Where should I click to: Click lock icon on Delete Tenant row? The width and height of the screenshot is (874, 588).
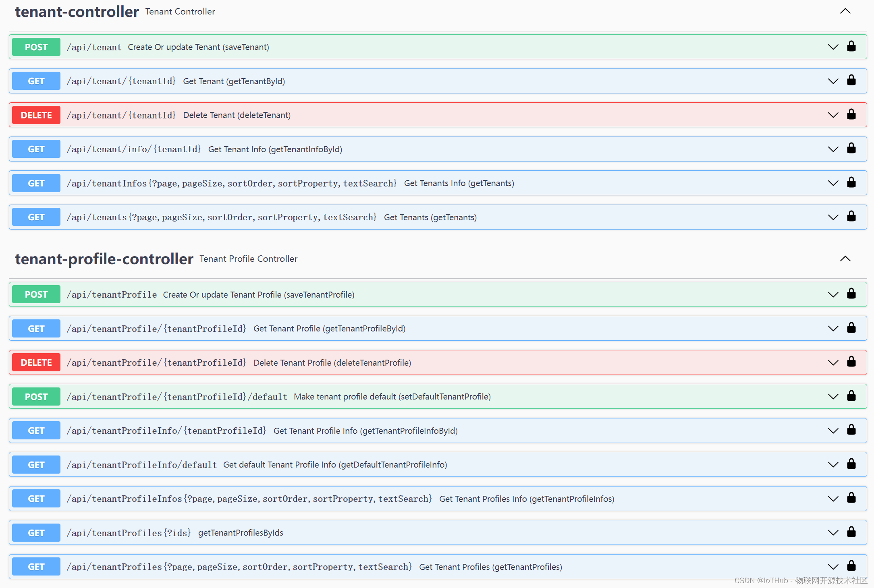point(851,114)
